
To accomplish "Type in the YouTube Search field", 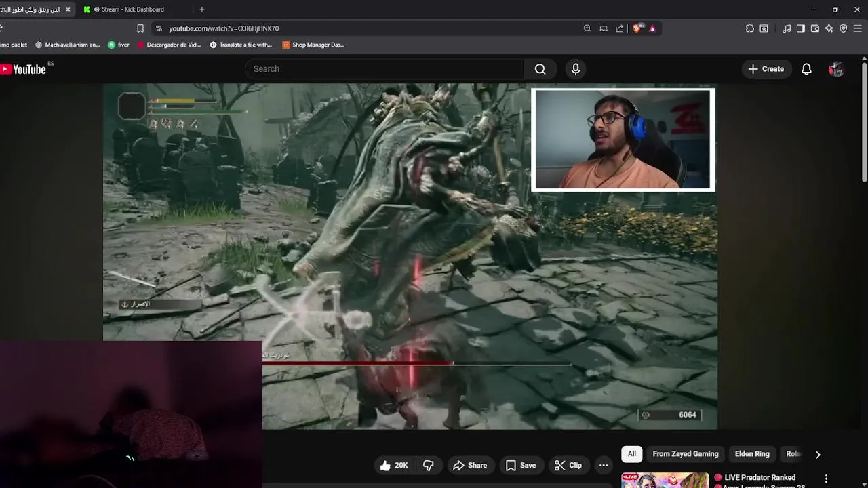I will coord(384,69).
